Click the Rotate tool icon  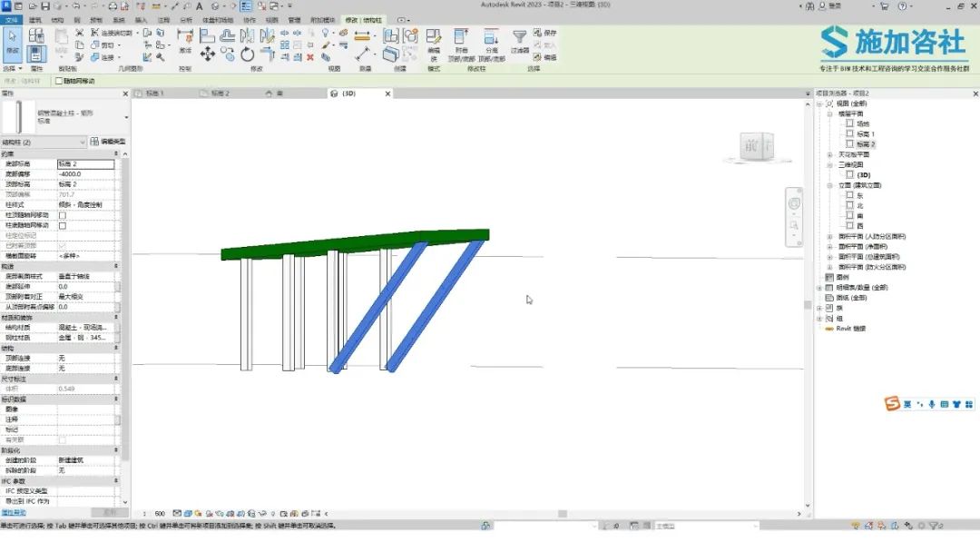click(248, 54)
